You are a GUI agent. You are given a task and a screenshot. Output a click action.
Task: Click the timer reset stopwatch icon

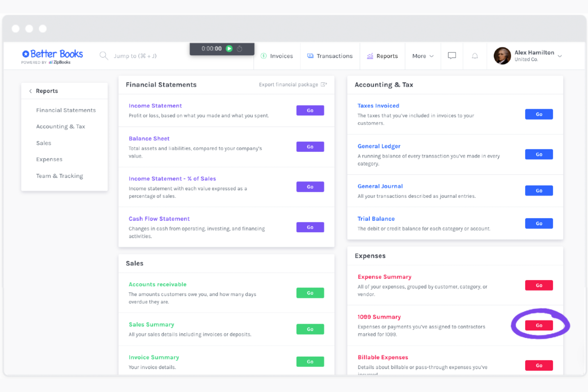(x=239, y=48)
